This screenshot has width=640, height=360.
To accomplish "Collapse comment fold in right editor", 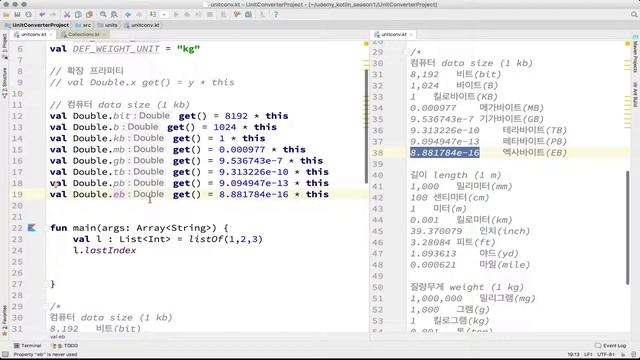I will click(x=406, y=52).
